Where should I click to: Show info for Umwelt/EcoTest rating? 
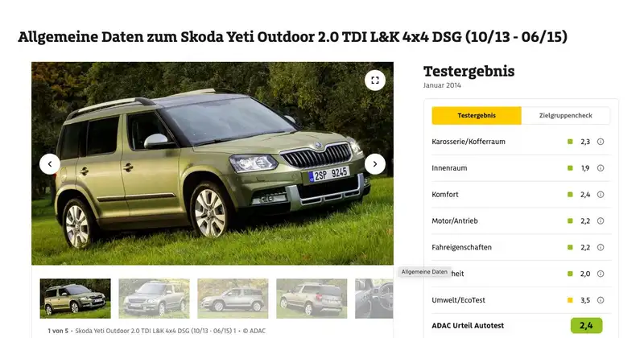[600, 300]
